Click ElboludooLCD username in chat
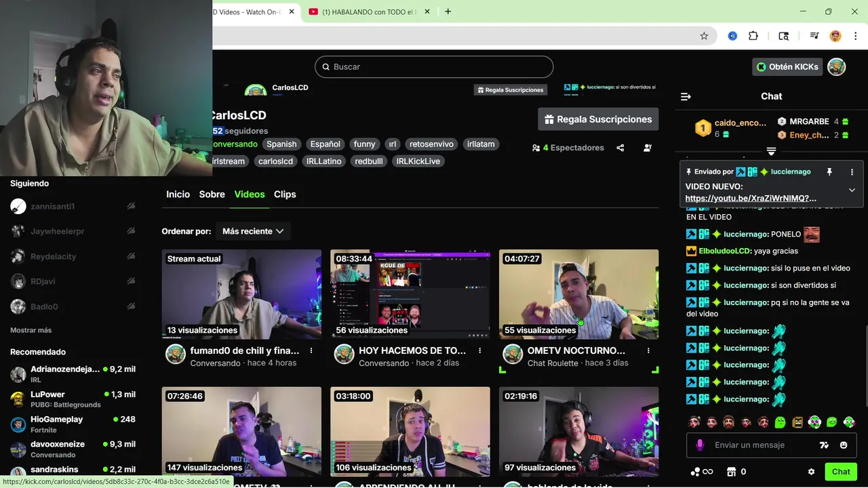 click(725, 251)
